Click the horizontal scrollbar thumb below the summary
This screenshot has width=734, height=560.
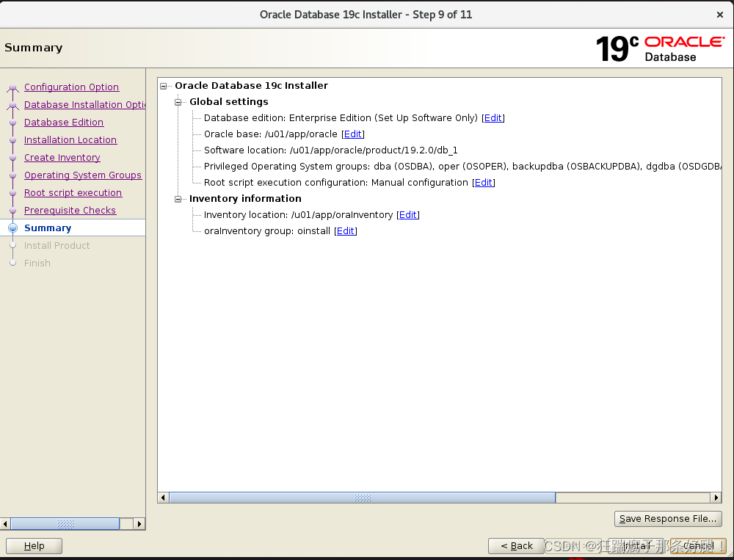click(361, 497)
